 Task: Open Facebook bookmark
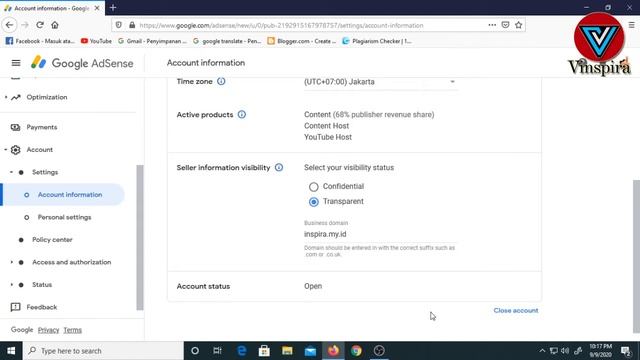40,41
